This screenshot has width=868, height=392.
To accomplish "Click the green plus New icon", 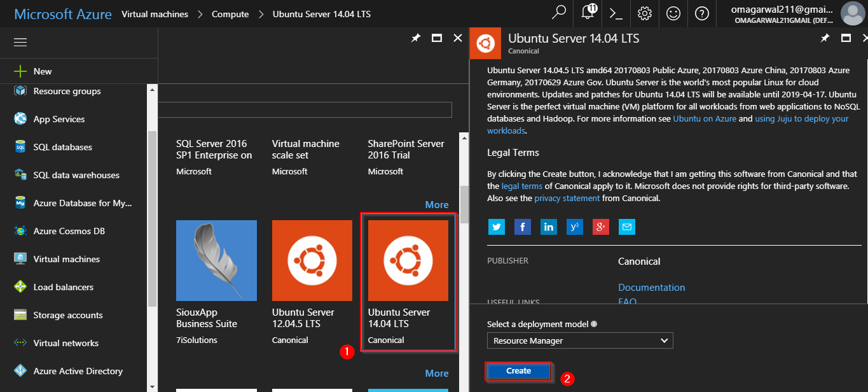I will tap(20, 71).
